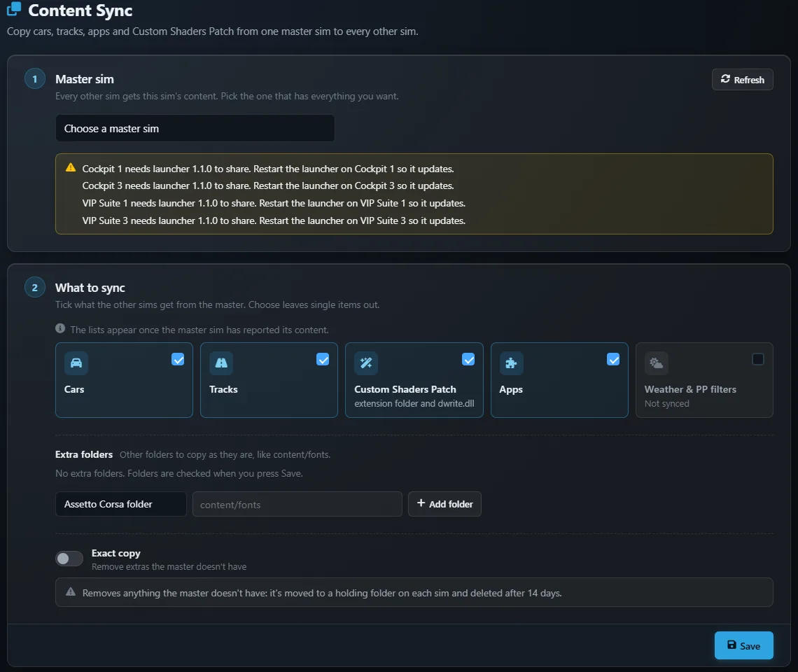Untick the Cars checkbox

pyautogui.click(x=178, y=359)
